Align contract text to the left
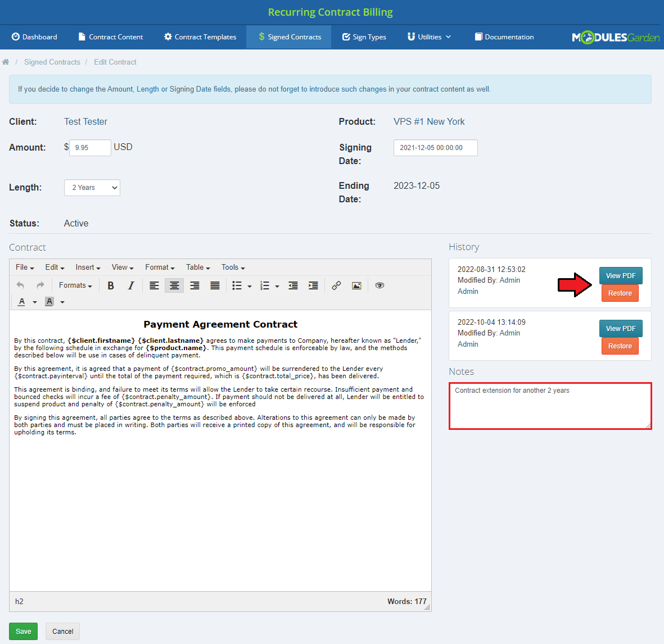664x644 pixels. 154,285
